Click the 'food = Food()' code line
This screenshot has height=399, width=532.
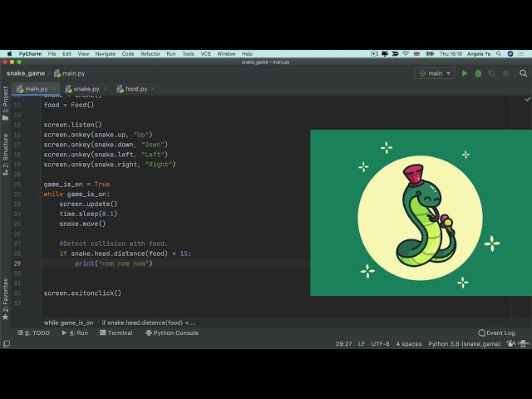tap(68, 105)
